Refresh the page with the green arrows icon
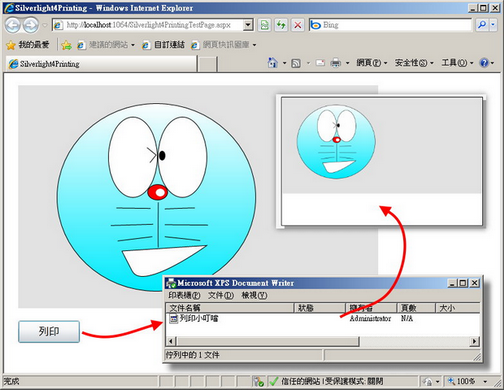Viewport: 504px width, 390px height. (x=281, y=25)
